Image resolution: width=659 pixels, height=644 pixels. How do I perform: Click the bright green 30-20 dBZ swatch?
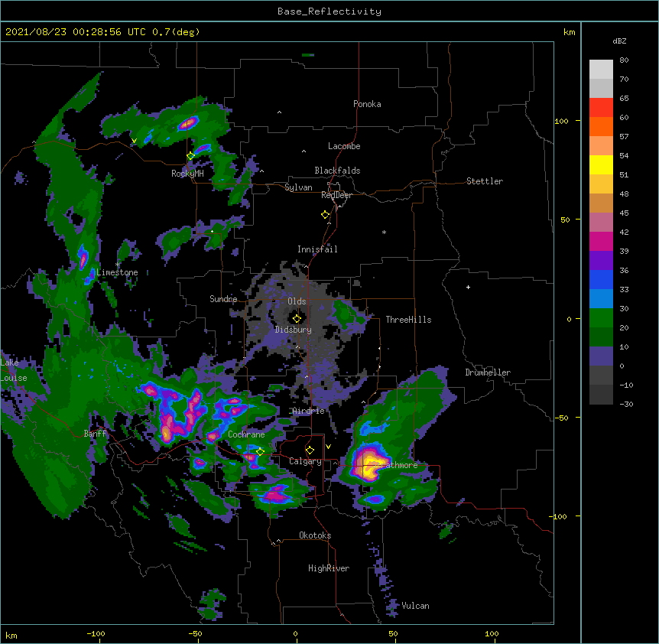coord(601,318)
